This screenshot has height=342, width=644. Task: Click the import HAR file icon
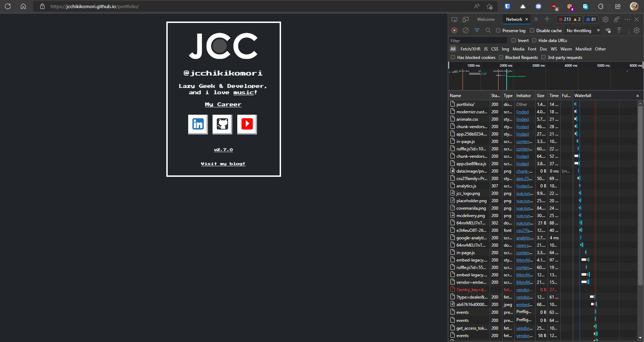coord(619,30)
